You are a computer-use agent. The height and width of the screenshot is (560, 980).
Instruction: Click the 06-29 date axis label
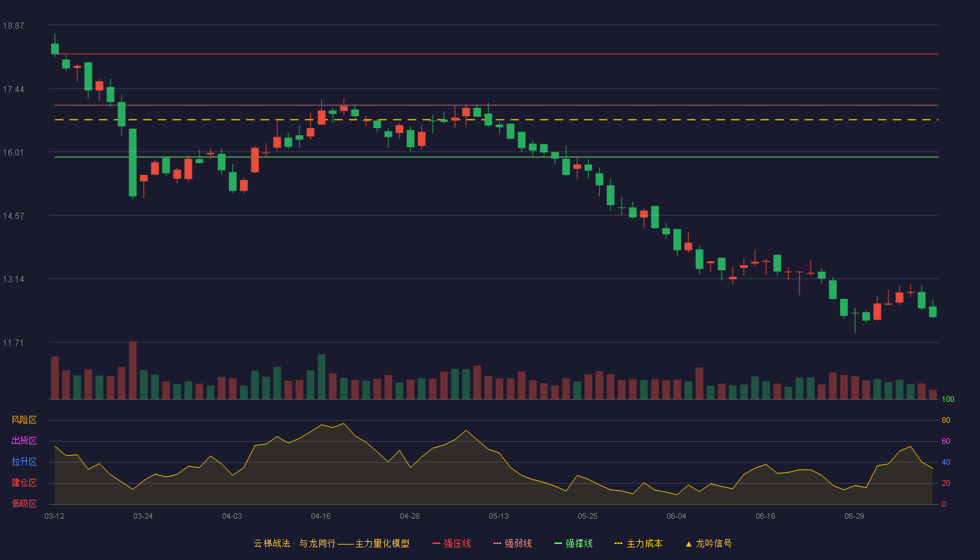click(854, 516)
